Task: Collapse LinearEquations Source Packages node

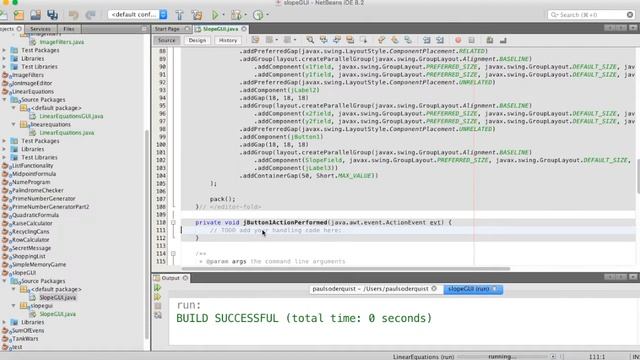Action: (x=4, y=100)
